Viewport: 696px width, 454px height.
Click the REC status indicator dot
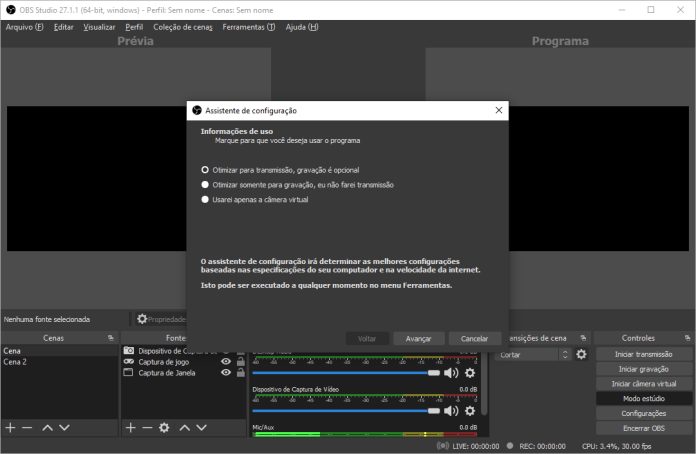click(x=510, y=446)
